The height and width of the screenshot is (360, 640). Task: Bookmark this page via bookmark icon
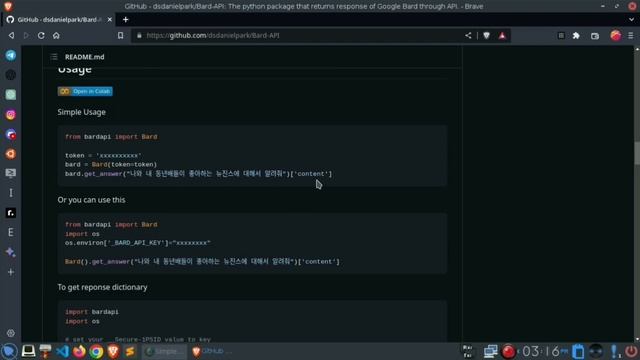[120, 36]
